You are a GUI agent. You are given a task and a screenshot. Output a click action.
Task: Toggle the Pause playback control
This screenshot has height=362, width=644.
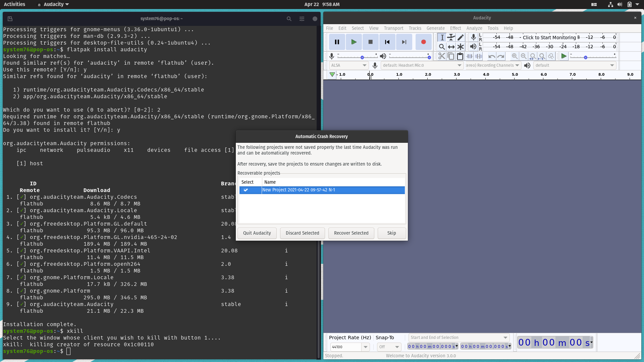(x=337, y=42)
